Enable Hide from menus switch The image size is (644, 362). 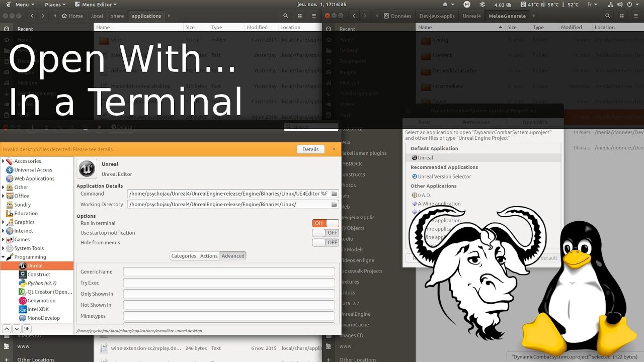coord(326,242)
